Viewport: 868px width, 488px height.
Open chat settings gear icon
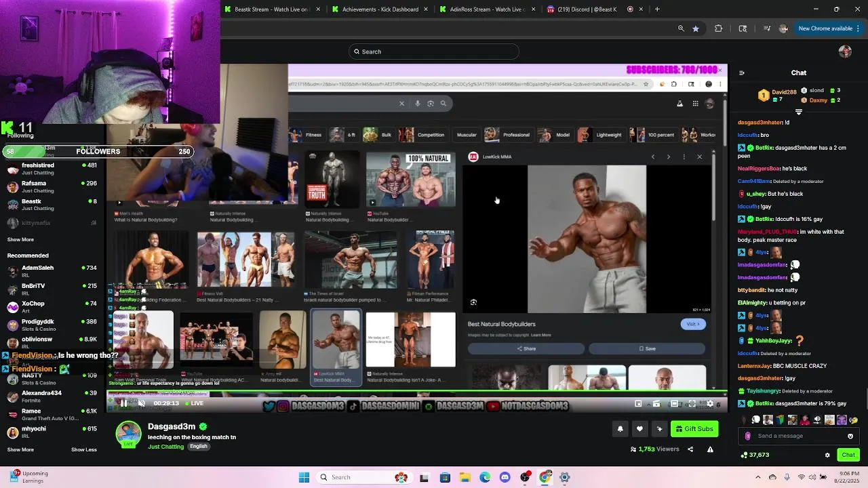coord(827,455)
